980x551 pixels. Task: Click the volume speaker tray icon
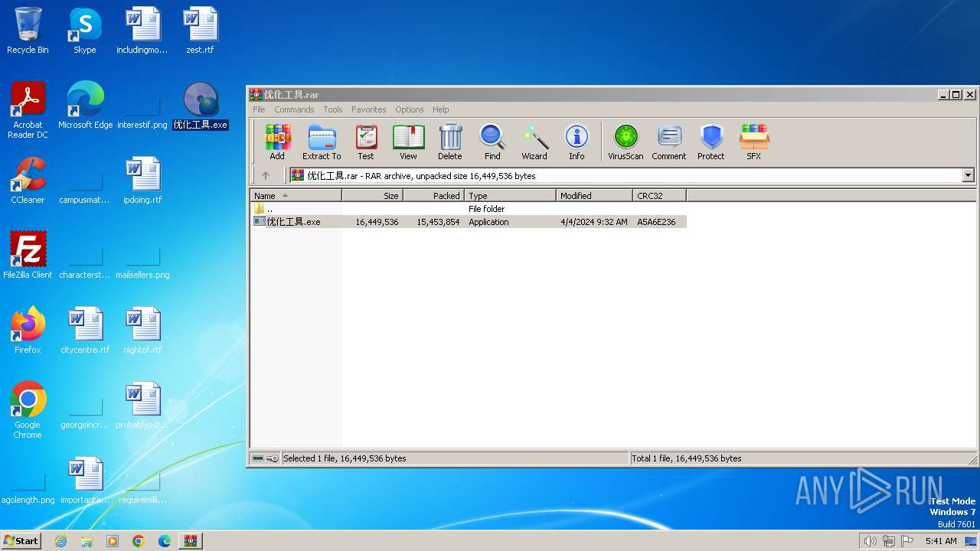(x=870, y=541)
